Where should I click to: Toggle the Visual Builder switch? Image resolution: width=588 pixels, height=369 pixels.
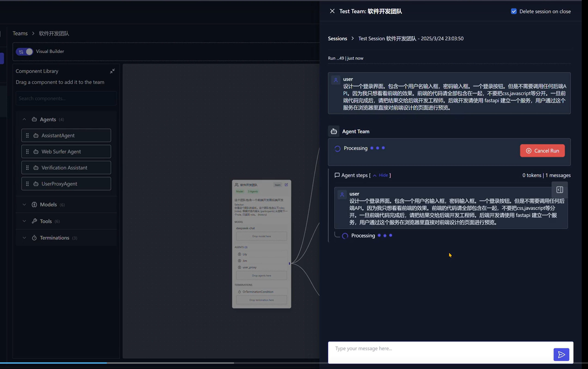click(x=24, y=51)
